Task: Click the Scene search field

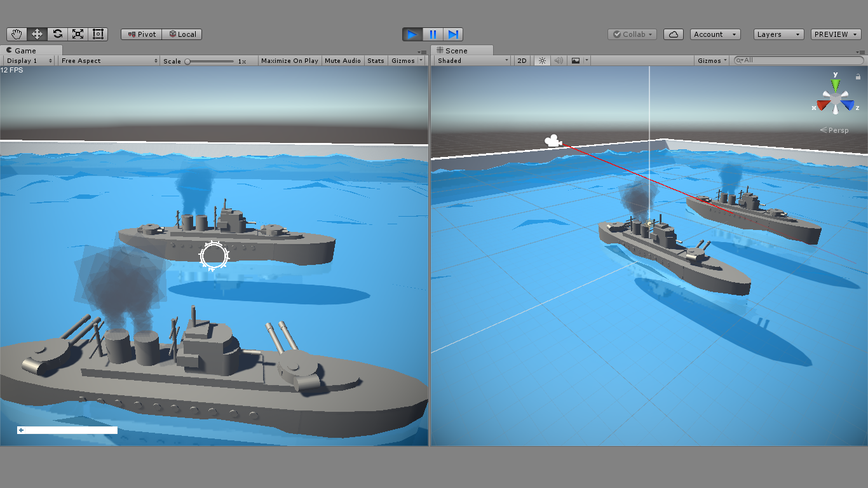Action: click(799, 60)
